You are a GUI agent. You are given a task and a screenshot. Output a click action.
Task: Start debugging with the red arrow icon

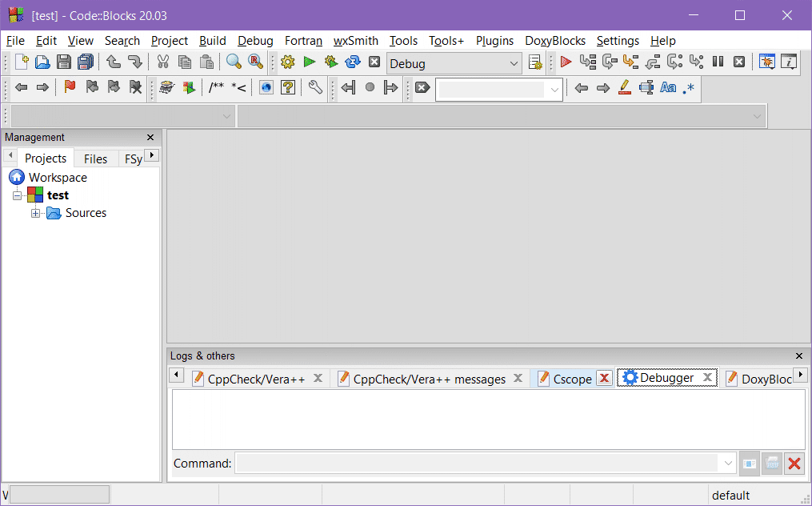(566, 62)
